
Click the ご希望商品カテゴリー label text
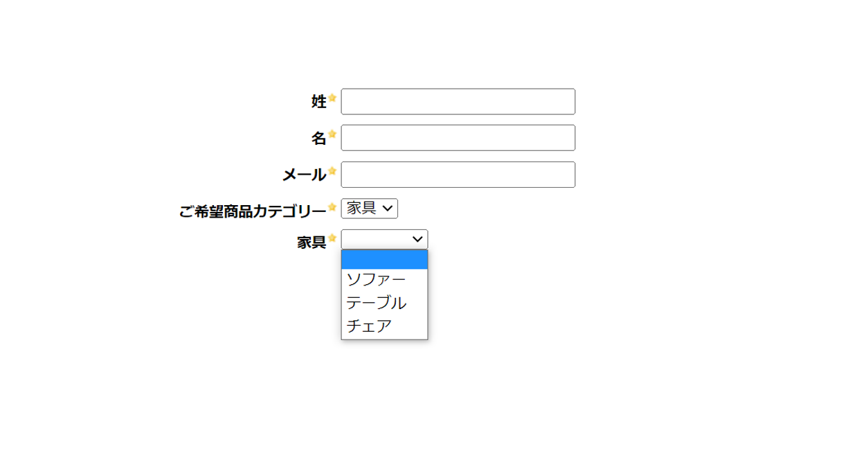coord(253,211)
